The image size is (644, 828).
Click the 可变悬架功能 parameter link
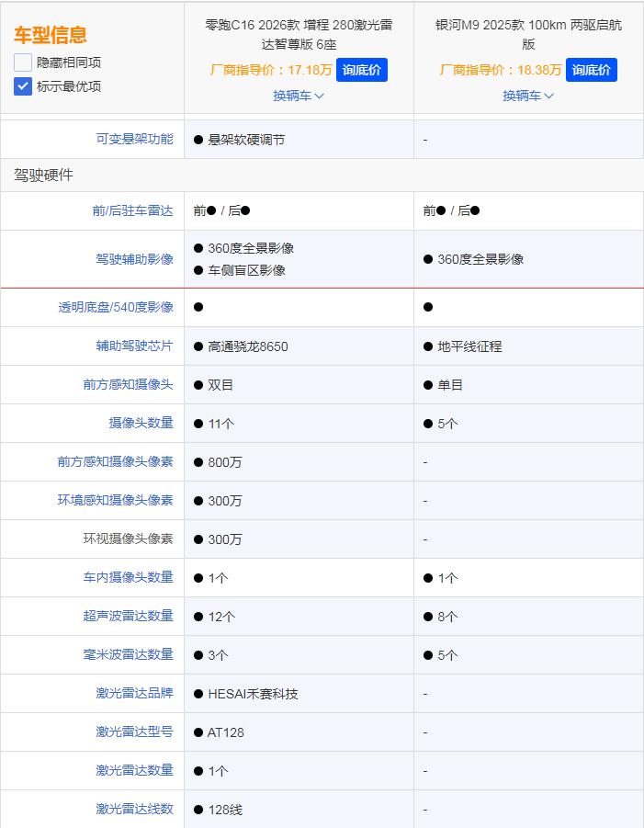(x=134, y=140)
